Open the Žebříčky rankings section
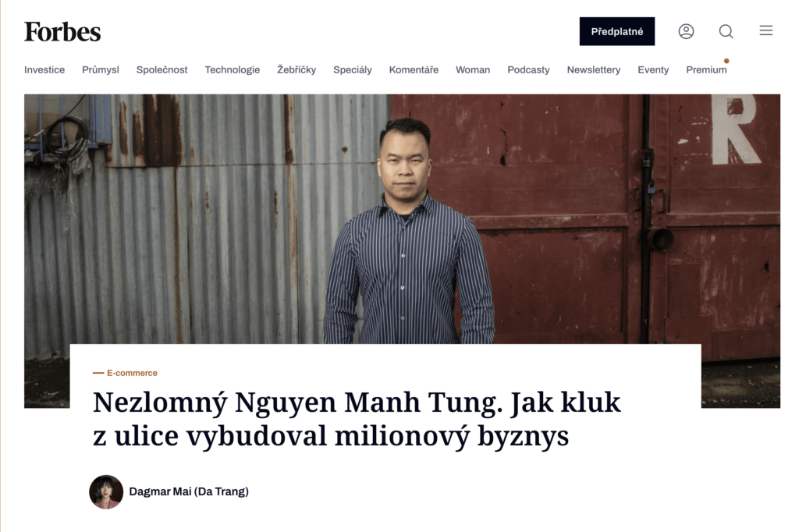The height and width of the screenshot is (532, 799). pyautogui.click(x=297, y=69)
